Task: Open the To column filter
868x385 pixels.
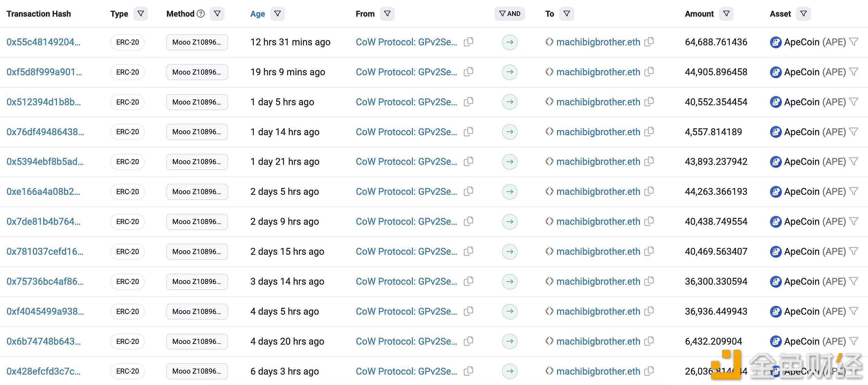Action: pyautogui.click(x=566, y=14)
